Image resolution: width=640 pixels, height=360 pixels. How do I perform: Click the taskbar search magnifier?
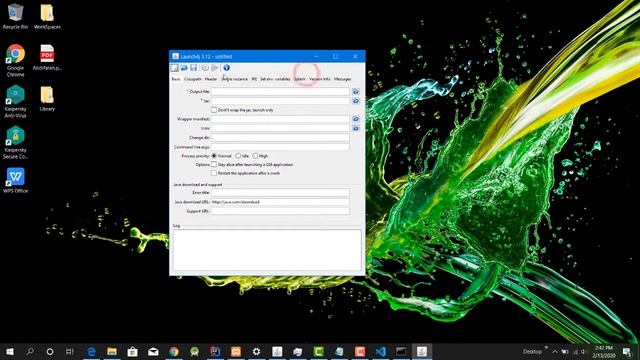(x=30, y=351)
